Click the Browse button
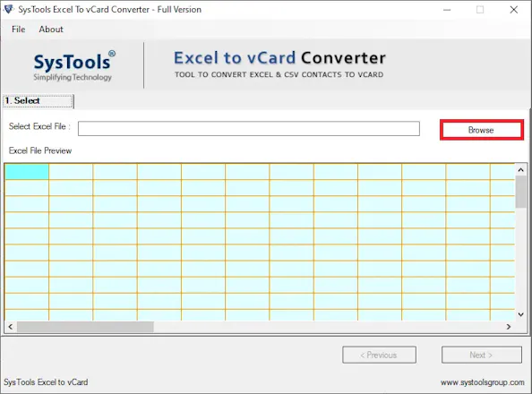The image size is (532, 394). [482, 130]
